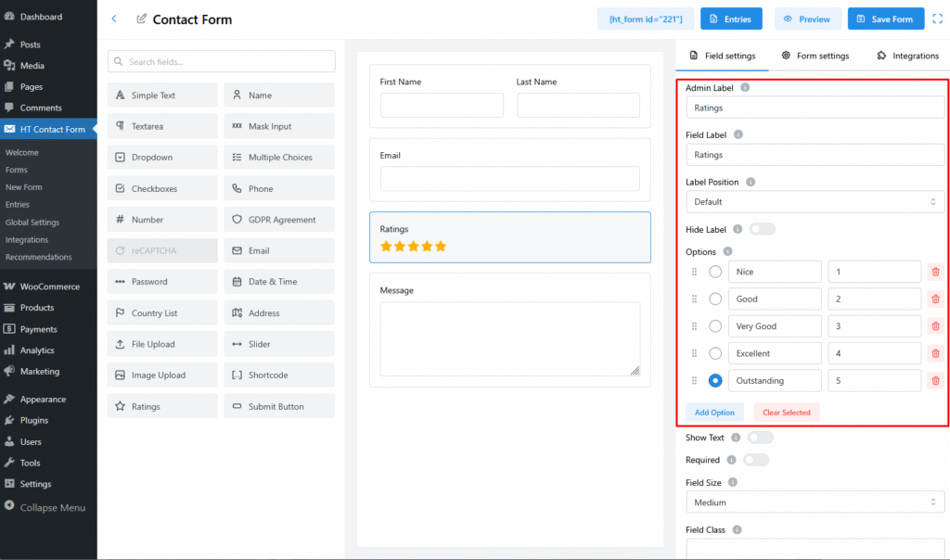Click the Add Option button
This screenshot has height=560, width=950.
[x=714, y=413]
